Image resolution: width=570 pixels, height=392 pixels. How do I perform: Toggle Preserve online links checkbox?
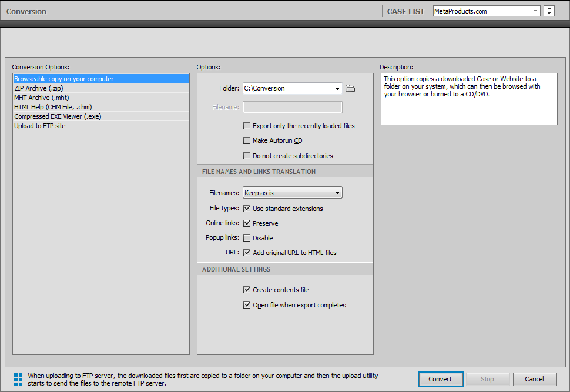pyautogui.click(x=247, y=224)
